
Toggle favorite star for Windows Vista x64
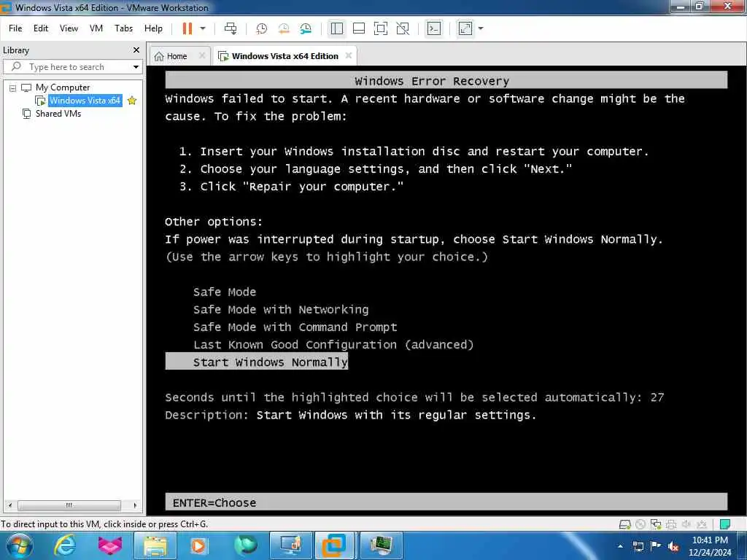pos(132,101)
